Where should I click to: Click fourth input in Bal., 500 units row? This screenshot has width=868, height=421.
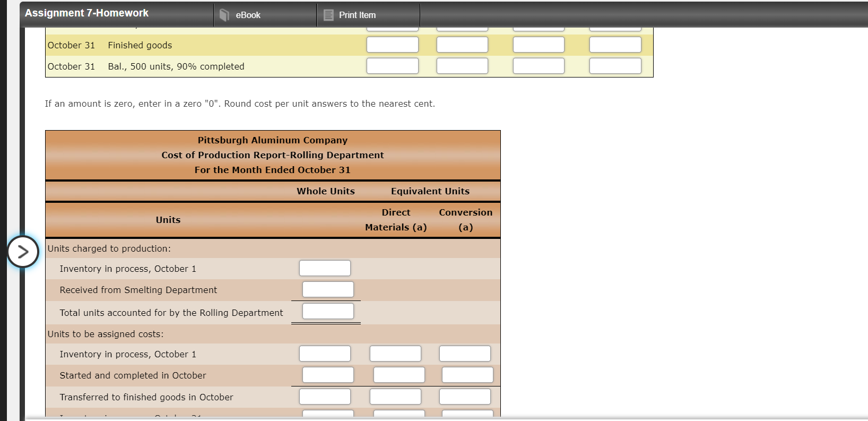pyautogui.click(x=615, y=66)
